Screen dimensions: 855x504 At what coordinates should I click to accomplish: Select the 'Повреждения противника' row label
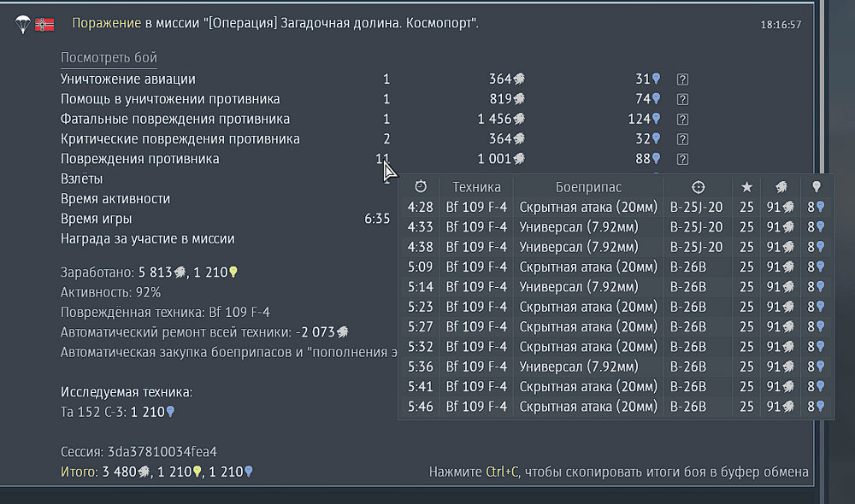click(x=139, y=159)
